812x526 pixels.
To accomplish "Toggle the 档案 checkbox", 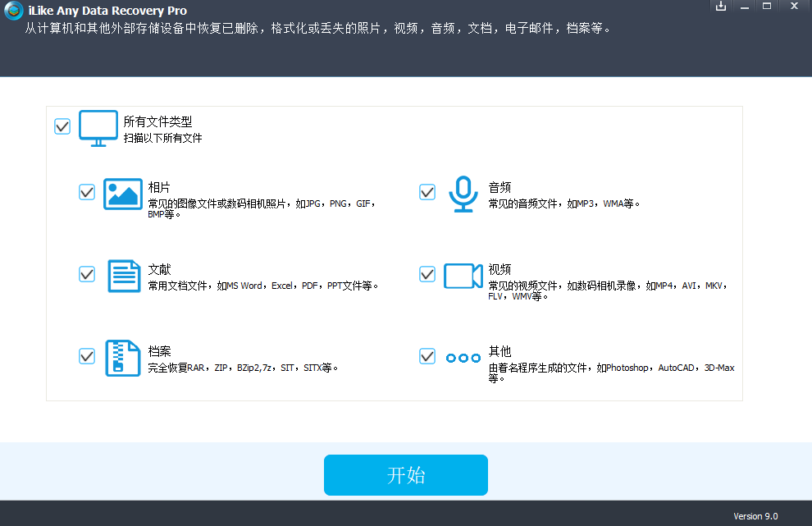I will click(x=87, y=356).
